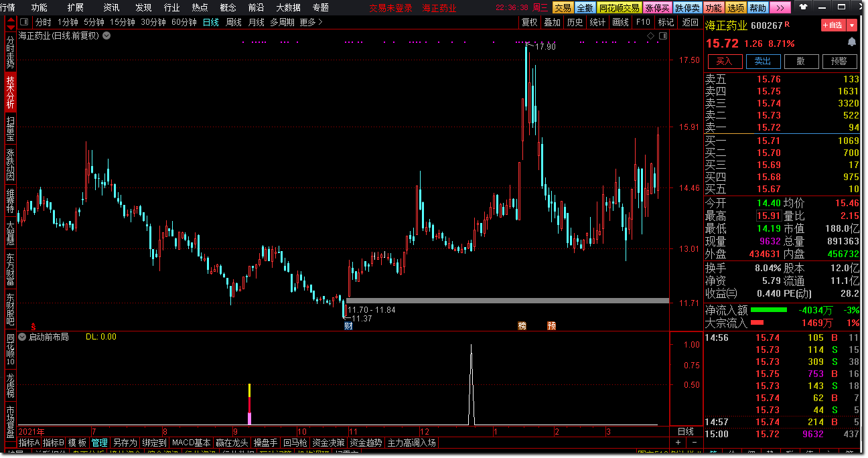
Task: Select the 60分钟 period tab
Action: tap(184, 22)
